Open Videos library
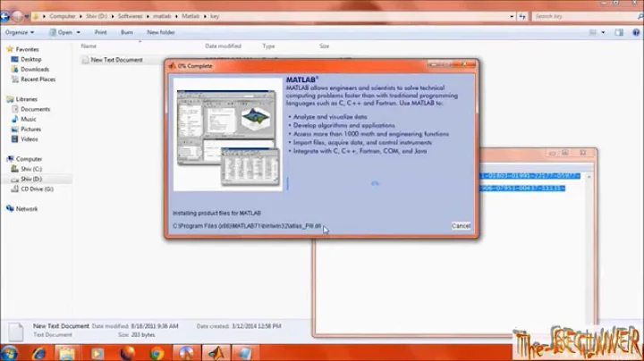Viewport: 644px width, 361px height. [30, 139]
